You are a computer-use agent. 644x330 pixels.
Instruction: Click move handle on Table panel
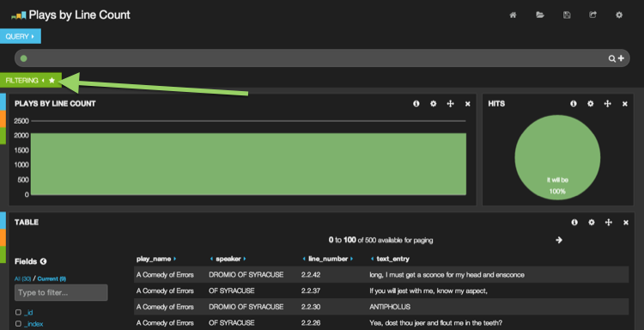click(x=609, y=223)
